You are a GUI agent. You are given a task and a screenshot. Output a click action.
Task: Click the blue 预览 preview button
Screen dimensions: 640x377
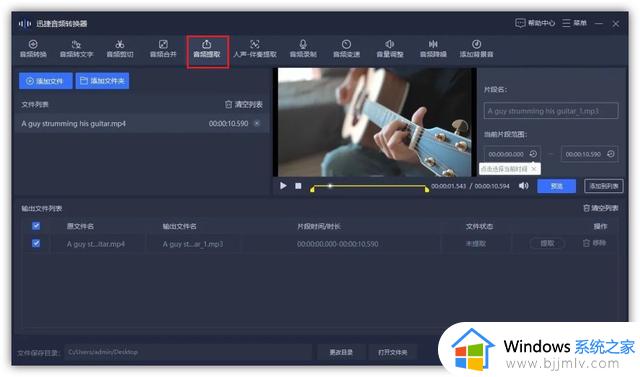coord(557,186)
